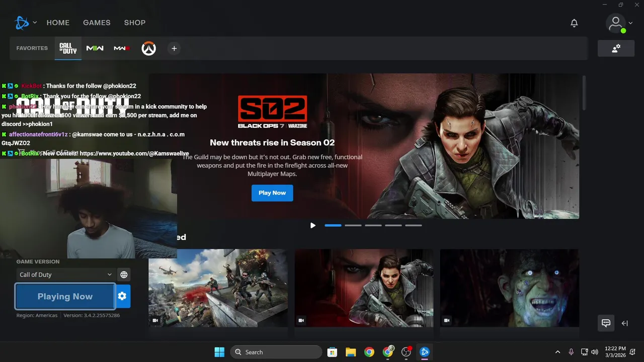Open Microsoft Store from the taskbar
The width and height of the screenshot is (644, 362).
(x=332, y=352)
